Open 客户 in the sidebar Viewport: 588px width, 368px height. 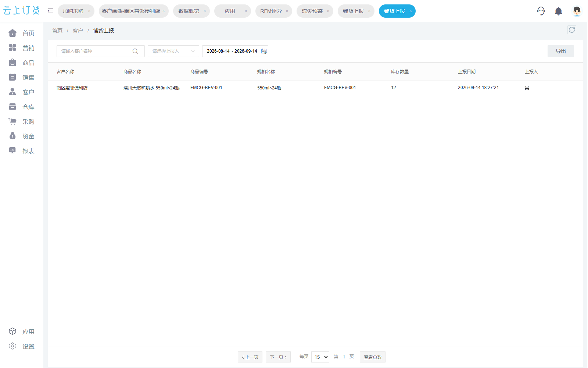coord(22,92)
